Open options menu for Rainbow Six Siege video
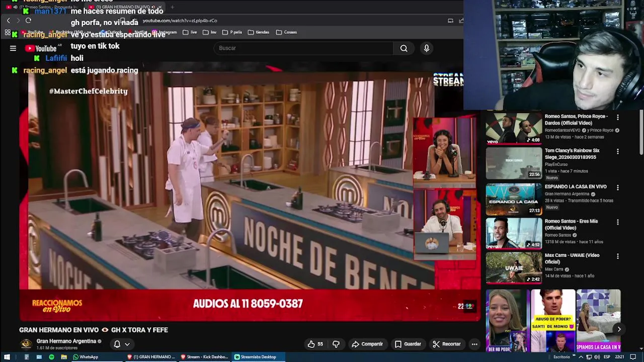Viewport: 644px width, 362px height. pos(618,151)
